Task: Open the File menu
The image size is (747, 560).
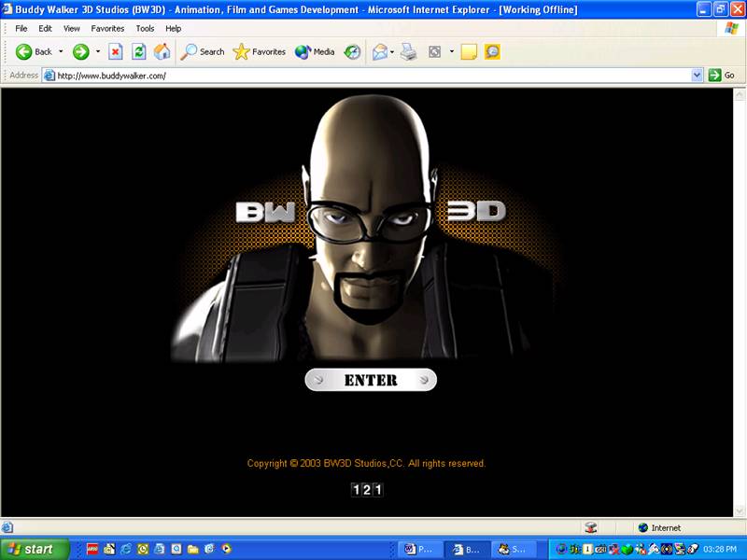Action: pyautogui.click(x=21, y=29)
